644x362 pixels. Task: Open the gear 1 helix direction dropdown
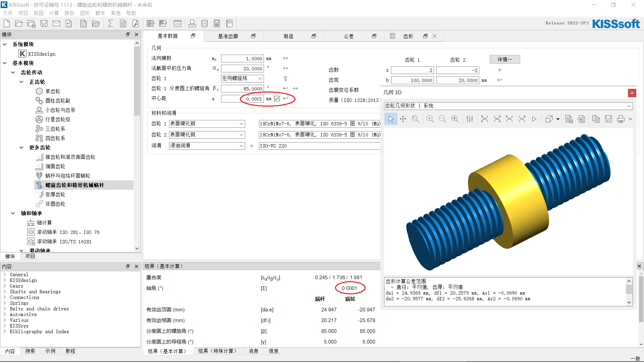(x=243, y=78)
